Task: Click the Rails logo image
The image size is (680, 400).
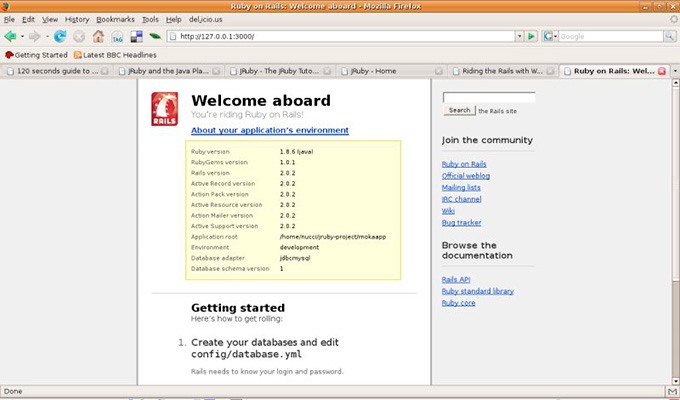Action: [x=164, y=109]
